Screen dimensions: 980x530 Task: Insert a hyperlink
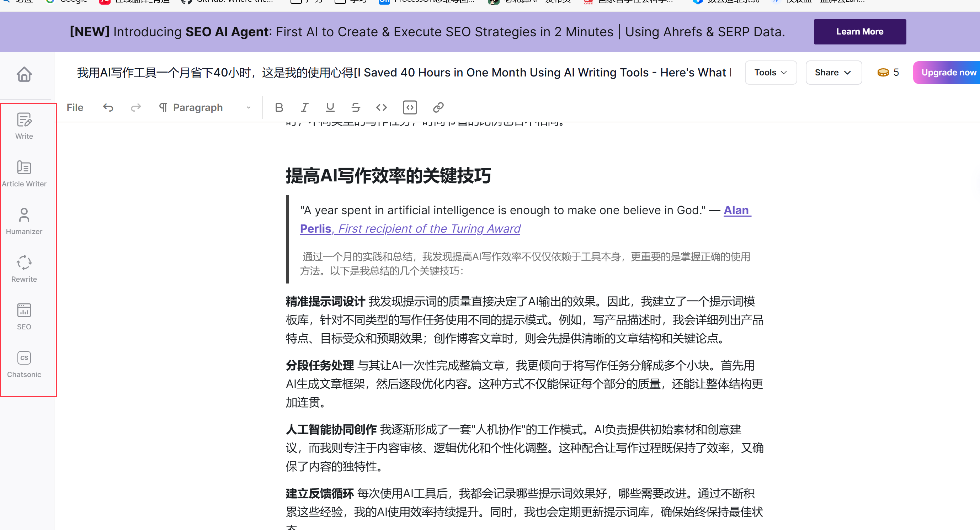(x=438, y=107)
